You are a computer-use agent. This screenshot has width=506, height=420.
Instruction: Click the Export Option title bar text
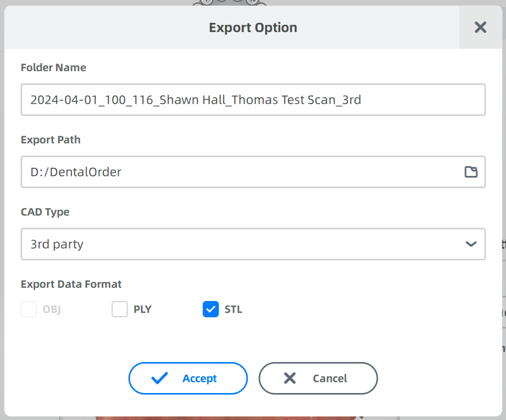click(253, 27)
